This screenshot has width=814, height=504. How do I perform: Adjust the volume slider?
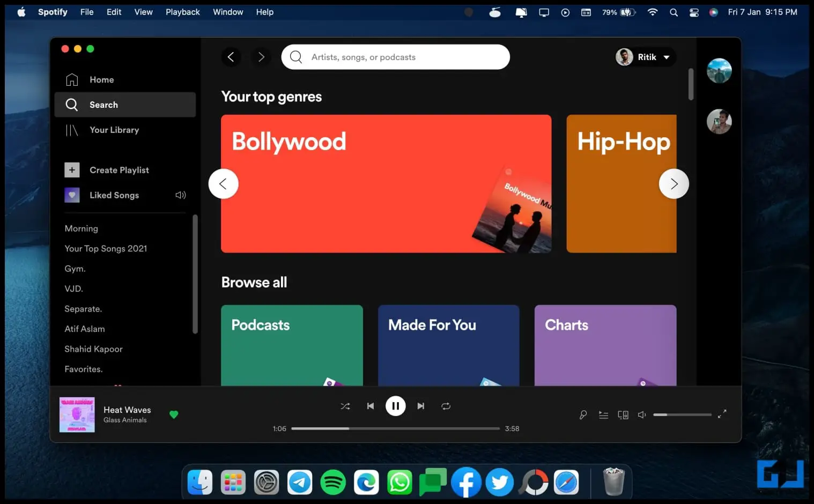pos(682,414)
